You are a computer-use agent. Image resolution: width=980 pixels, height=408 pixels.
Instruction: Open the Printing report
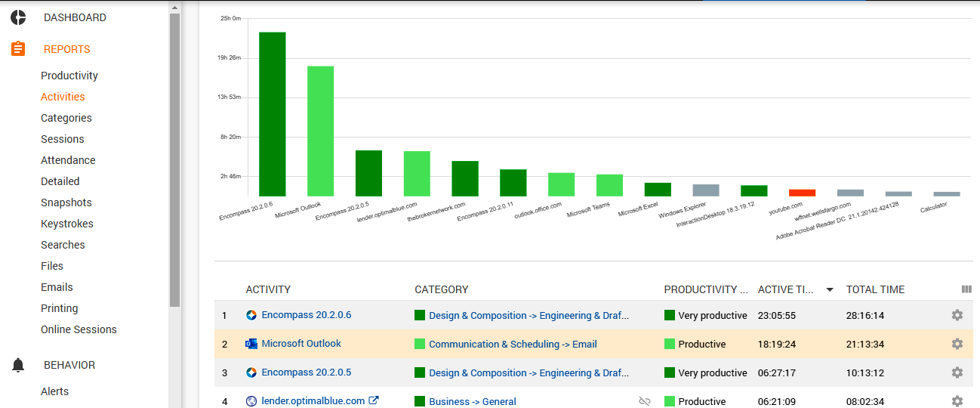[x=60, y=308]
